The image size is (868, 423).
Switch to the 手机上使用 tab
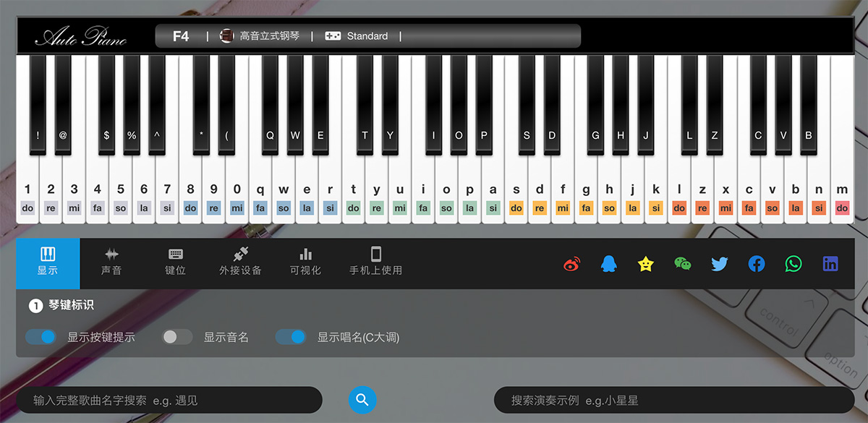tap(375, 262)
